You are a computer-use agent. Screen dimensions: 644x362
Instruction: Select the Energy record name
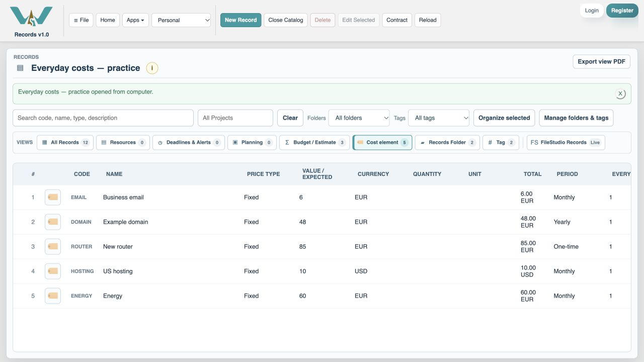pos(113,296)
